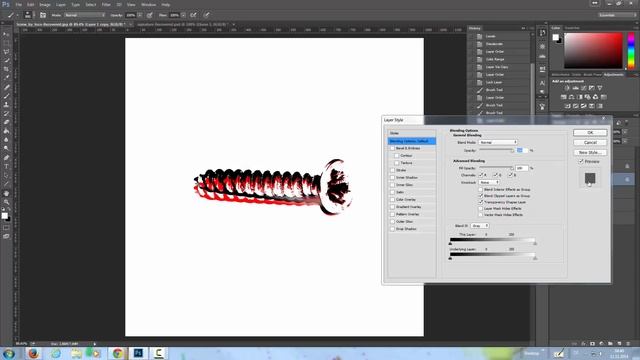Add an Exposure adjustment

(x=592, y=88)
